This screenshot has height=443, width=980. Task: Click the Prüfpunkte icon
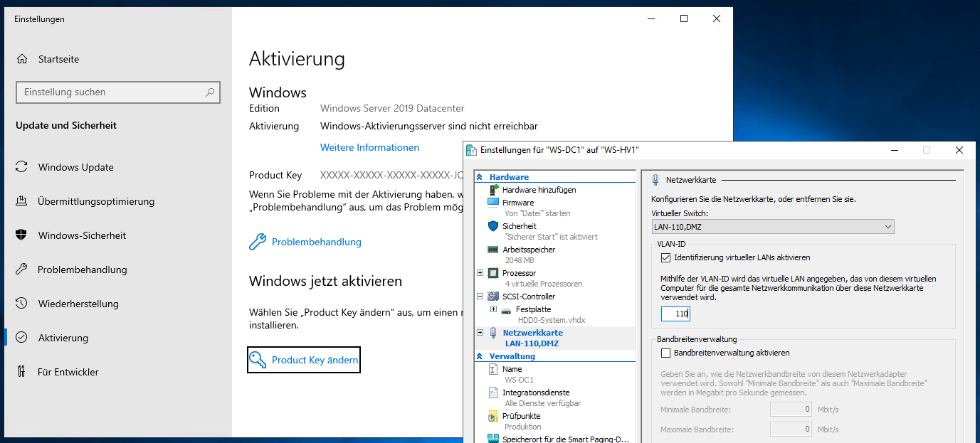[x=493, y=416]
